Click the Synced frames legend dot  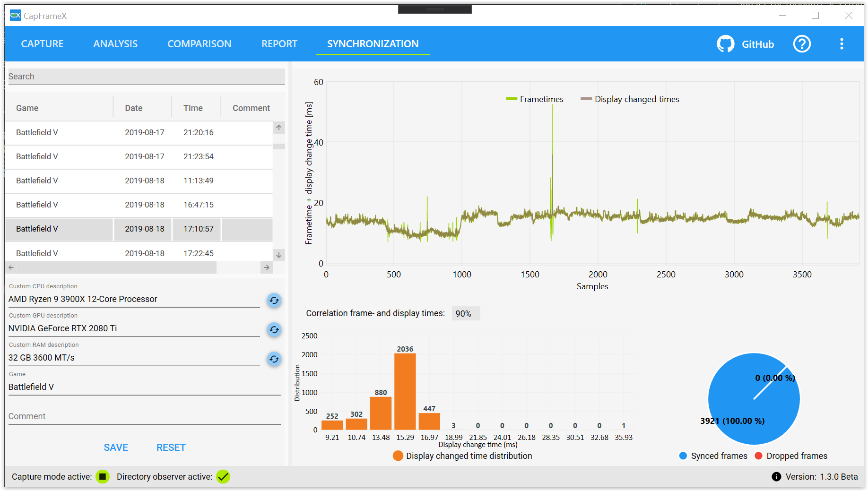[683, 456]
